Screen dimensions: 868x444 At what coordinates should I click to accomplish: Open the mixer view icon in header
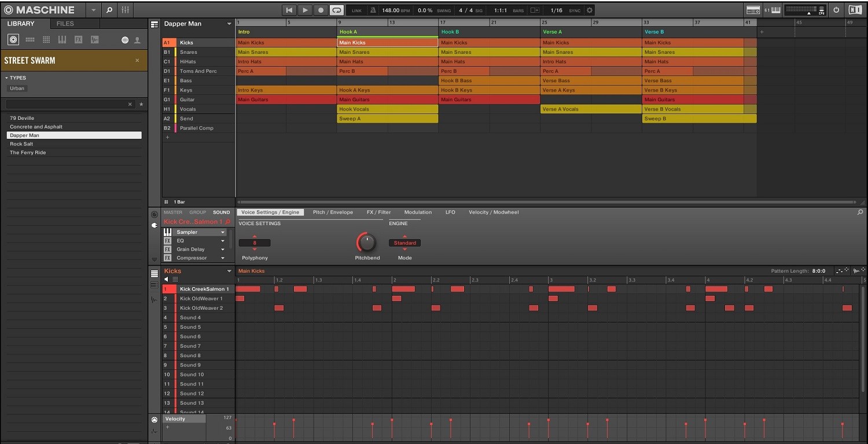(x=126, y=10)
